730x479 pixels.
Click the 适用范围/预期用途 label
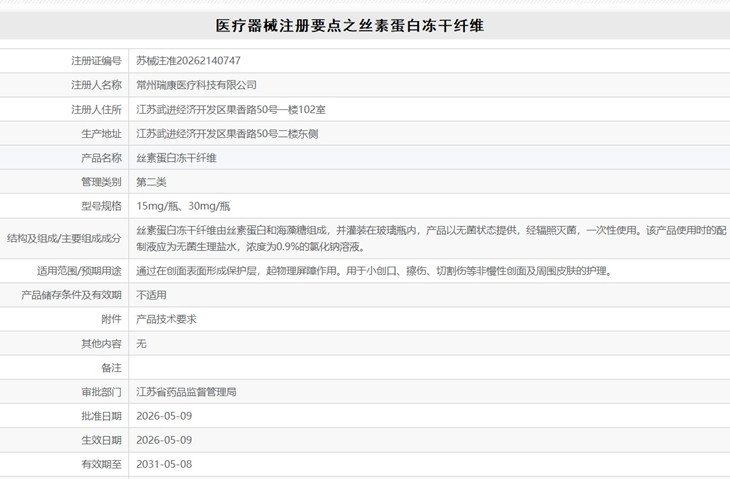(79, 271)
